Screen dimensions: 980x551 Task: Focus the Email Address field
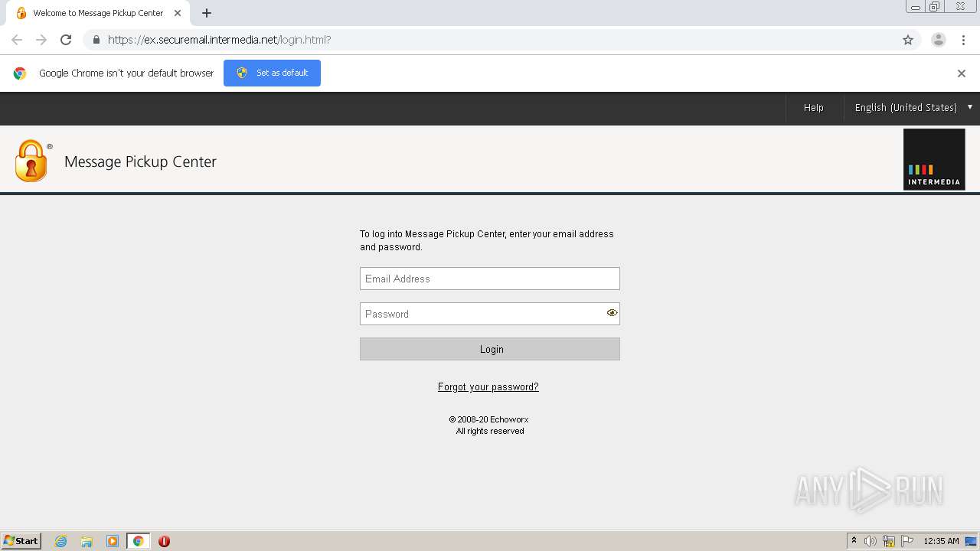click(490, 279)
